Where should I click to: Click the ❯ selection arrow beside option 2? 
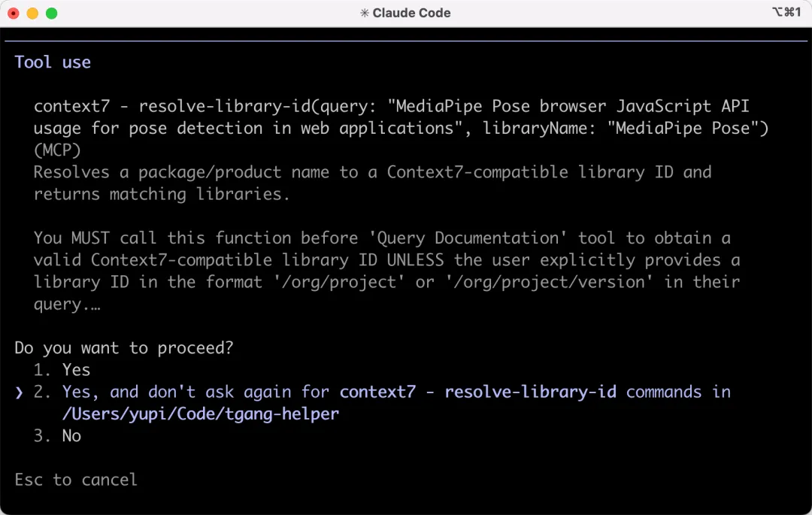pyautogui.click(x=20, y=392)
